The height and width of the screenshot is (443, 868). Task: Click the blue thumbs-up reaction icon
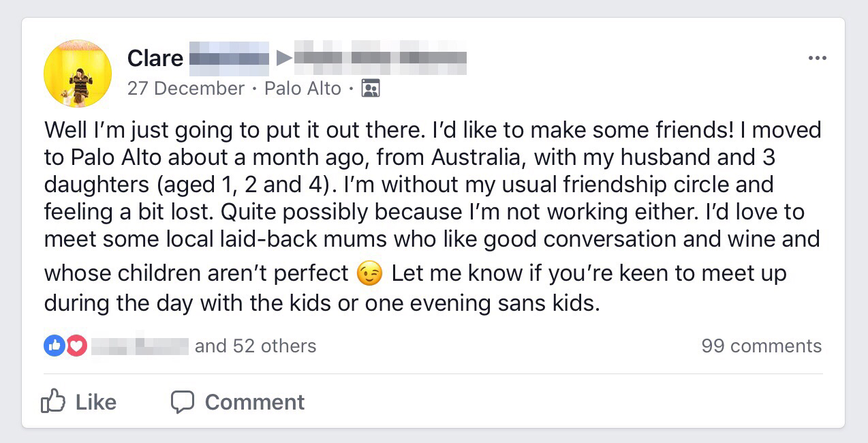pos(54,346)
